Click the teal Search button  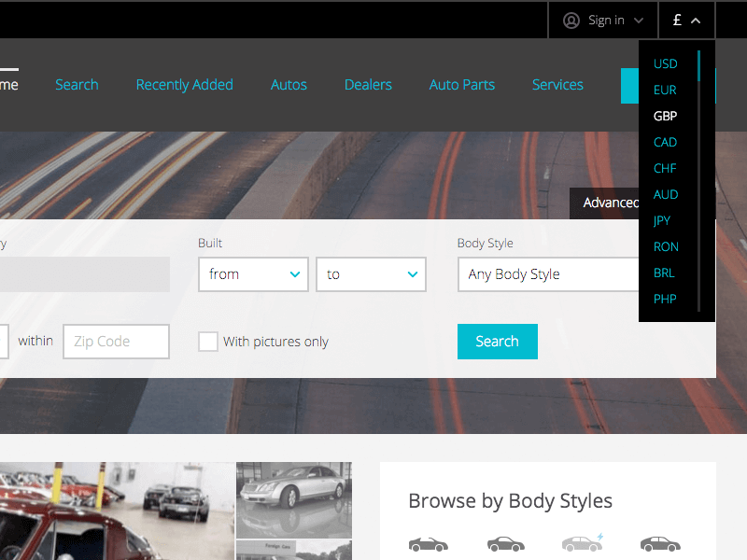tap(498, 342)
